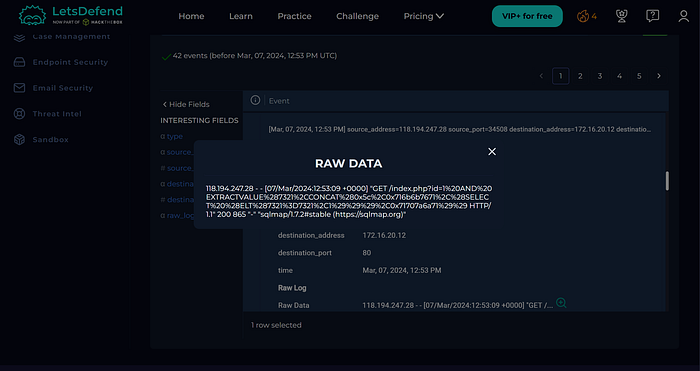
Task: Click the event row dated Mar 07 12:53 PM
Action: pyautogui.click(x=459, y=129)
